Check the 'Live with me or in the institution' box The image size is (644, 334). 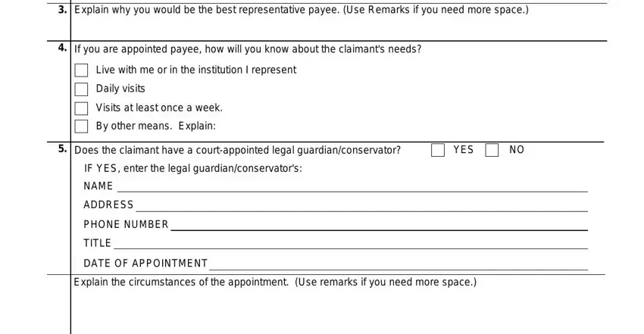tap(81, 70)
